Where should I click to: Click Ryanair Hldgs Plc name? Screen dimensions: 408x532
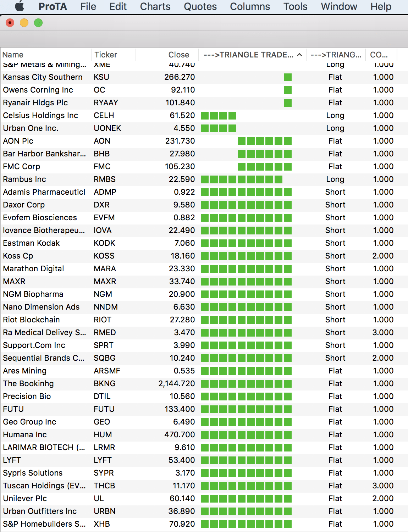35,102
